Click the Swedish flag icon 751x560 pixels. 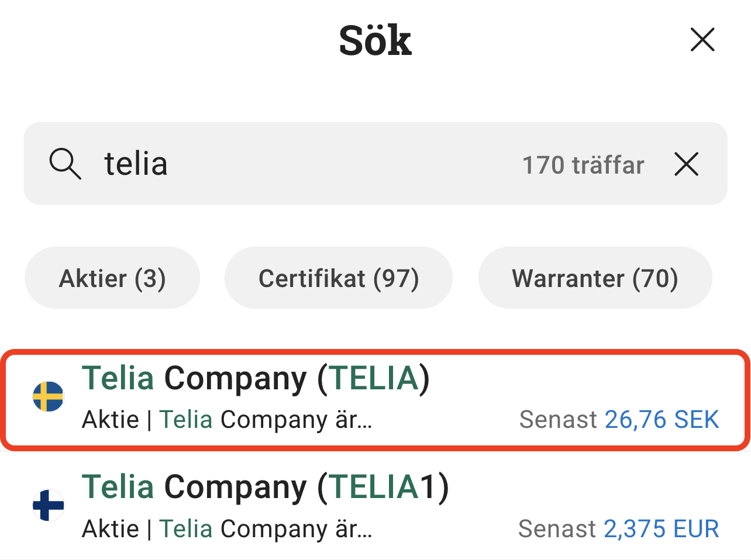(48, 397)
